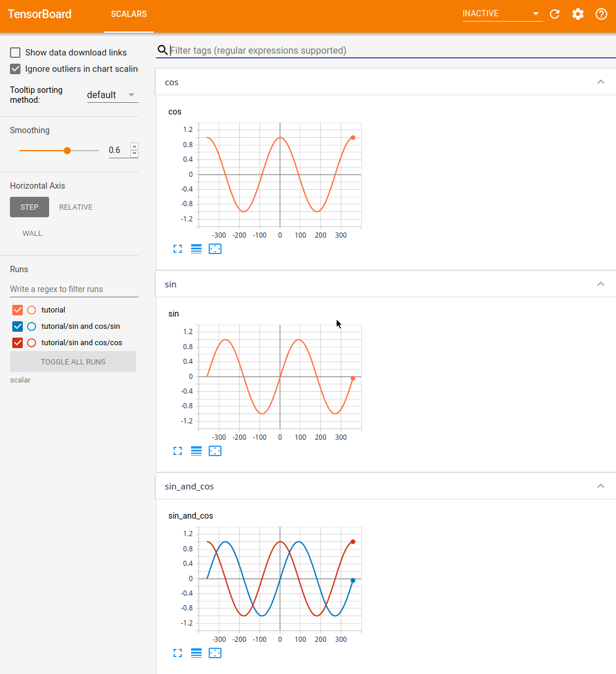Collapse the cos section
This screenshot has width=616, height=674.
pyautogui.click(x=600, y=82)
